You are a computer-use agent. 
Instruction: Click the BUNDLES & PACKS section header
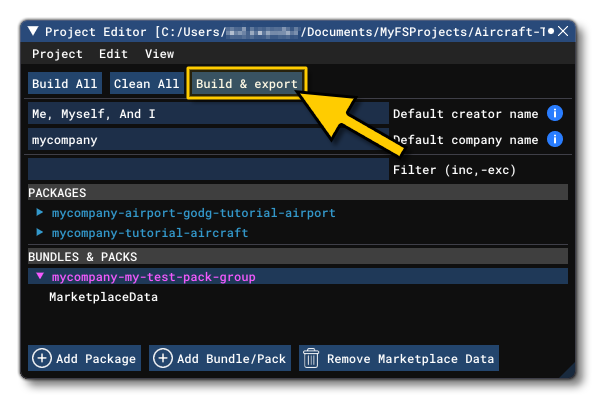[298, 256]
